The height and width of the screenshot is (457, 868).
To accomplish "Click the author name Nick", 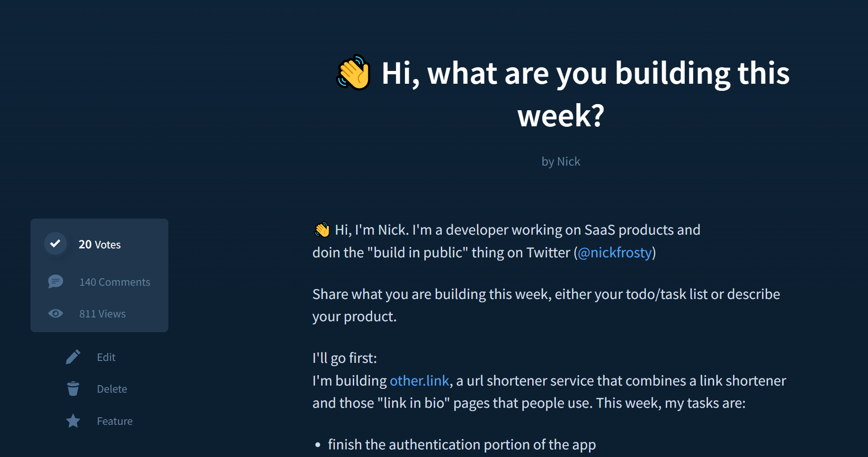I will [568, 162].
